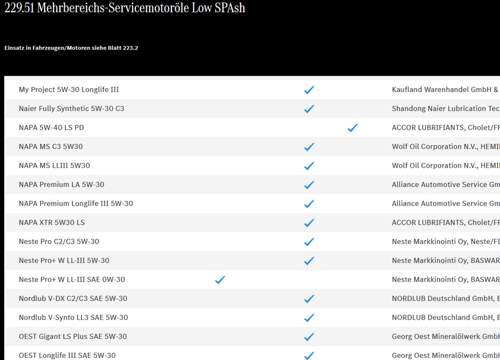
Task: Click Neste Markkinointi Oy in Pro+ W LL-III 5W-30 row
Action: (x=446, y=260)
